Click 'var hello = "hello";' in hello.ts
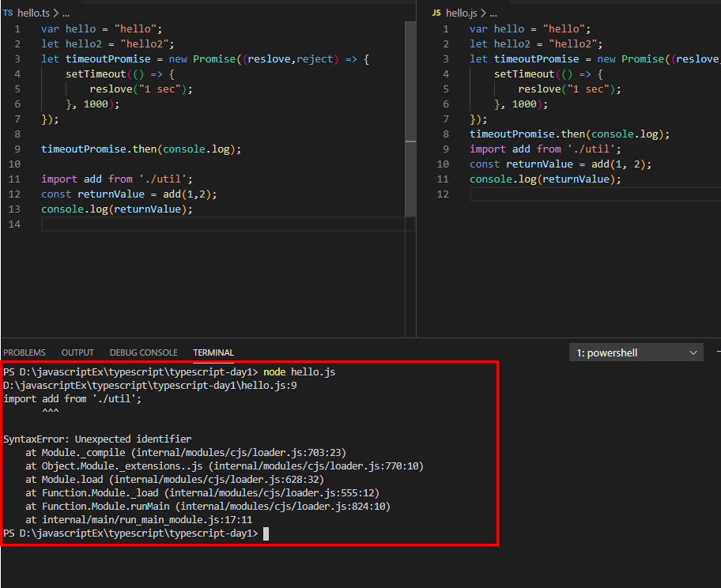721x588 pixels. coord(102,29)
